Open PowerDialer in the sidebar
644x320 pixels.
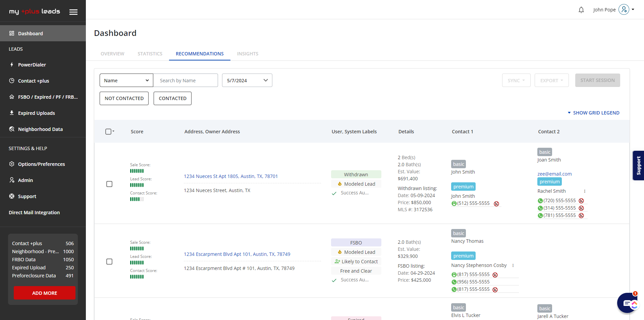coord(32,65)
